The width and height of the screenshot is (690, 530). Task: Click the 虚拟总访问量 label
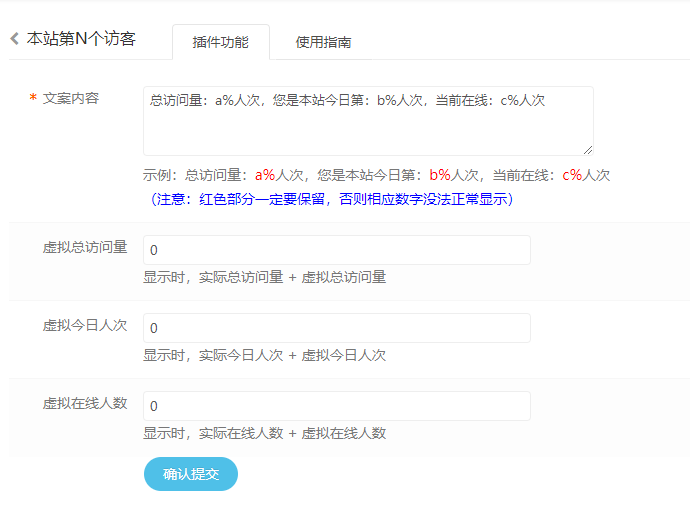point(85,248)
